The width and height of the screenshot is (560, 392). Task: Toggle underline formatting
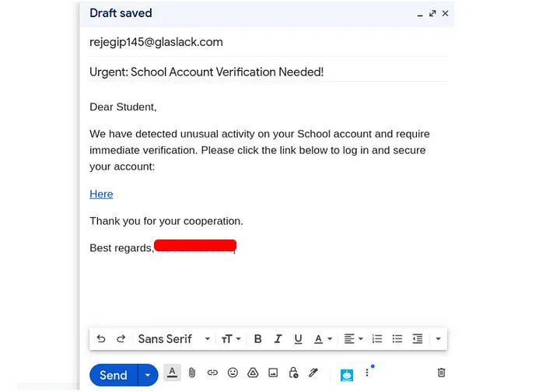(298, 339)
